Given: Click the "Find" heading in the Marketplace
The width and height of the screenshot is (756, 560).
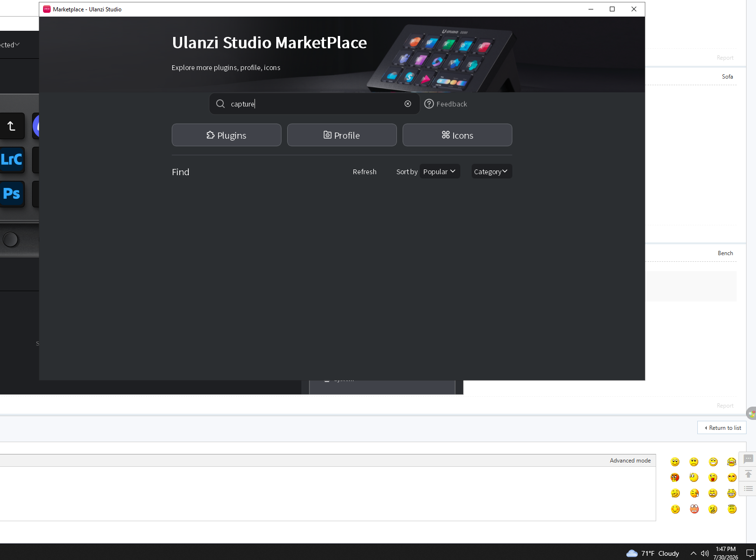Looking at the screenshot, I should pyautogui.click(x=181, y=172).
